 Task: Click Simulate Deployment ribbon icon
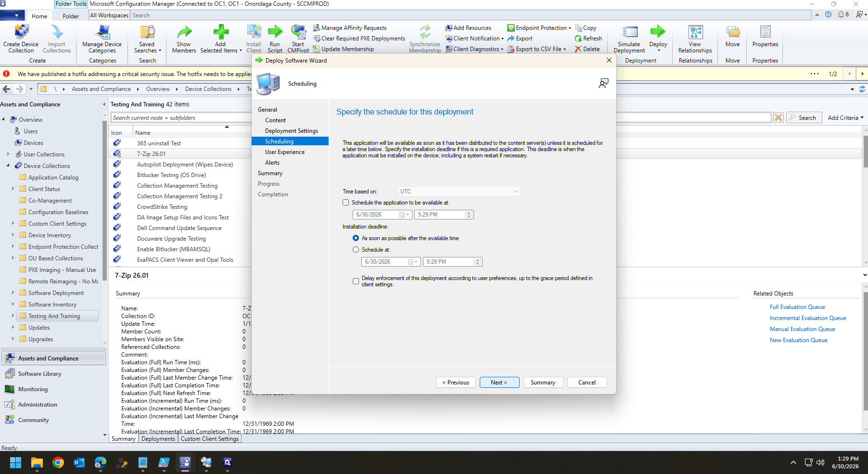tap(629, 39)
